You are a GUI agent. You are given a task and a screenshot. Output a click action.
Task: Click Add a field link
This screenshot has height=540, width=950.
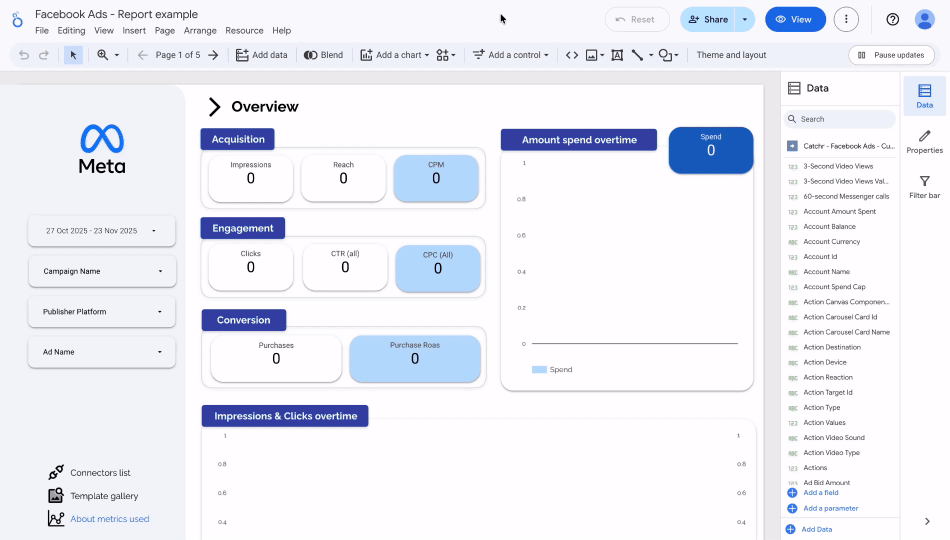click(820, 493)
